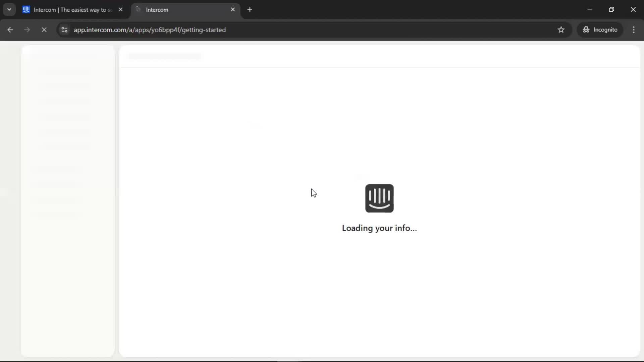Viewport: 644px width, 362px height.
Task: Open the Incognito profile indicator
Action: pos(600,29)
